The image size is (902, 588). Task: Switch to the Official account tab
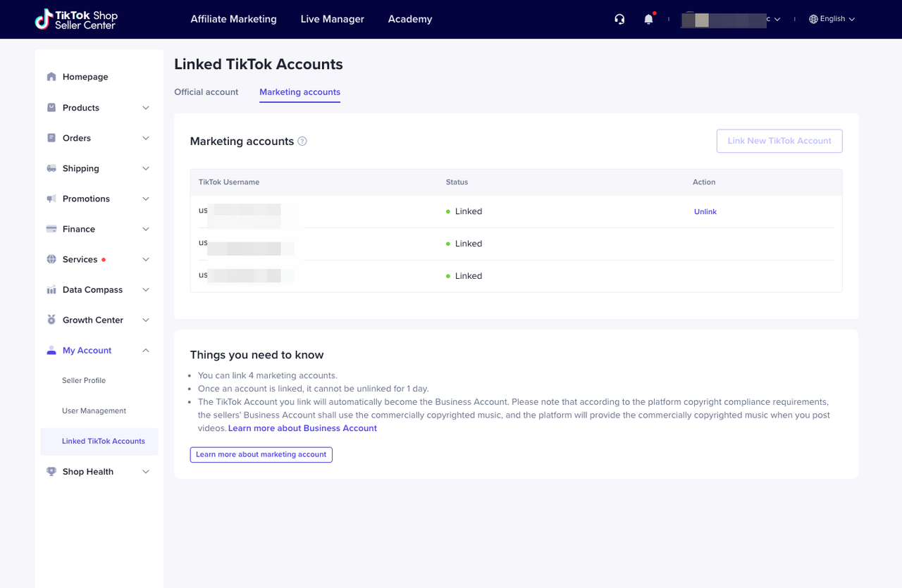pyautogui.click(x=206, y=92)
